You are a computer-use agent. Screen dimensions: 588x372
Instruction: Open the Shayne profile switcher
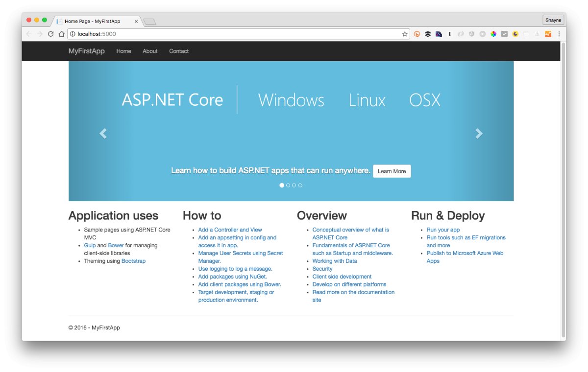coord(553,20)
